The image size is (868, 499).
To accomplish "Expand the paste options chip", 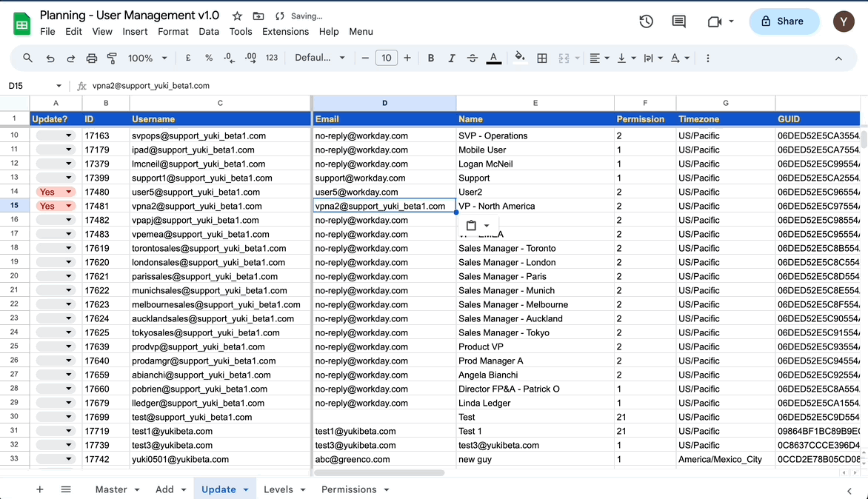I will click(x=487, y=226).
